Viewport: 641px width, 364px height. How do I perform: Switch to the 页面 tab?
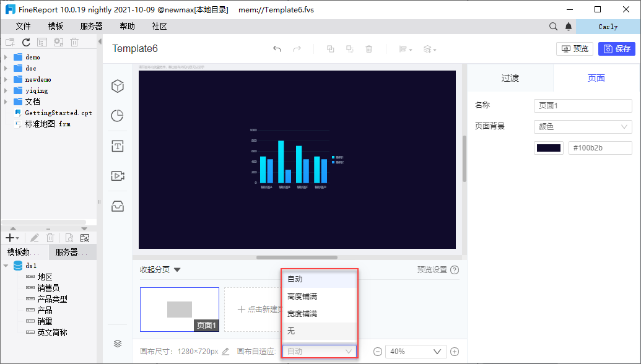[x=596, y=78]
